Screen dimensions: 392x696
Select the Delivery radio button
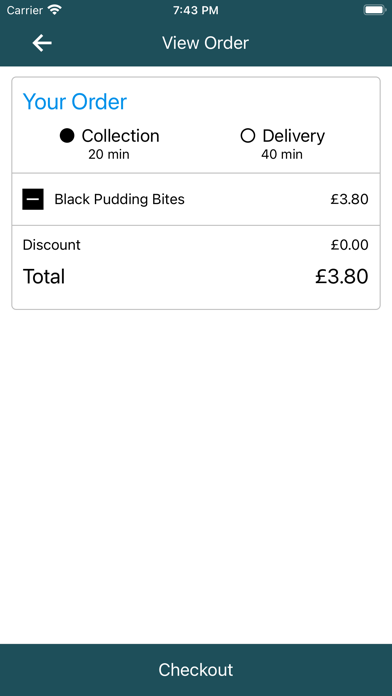point(248,136)
